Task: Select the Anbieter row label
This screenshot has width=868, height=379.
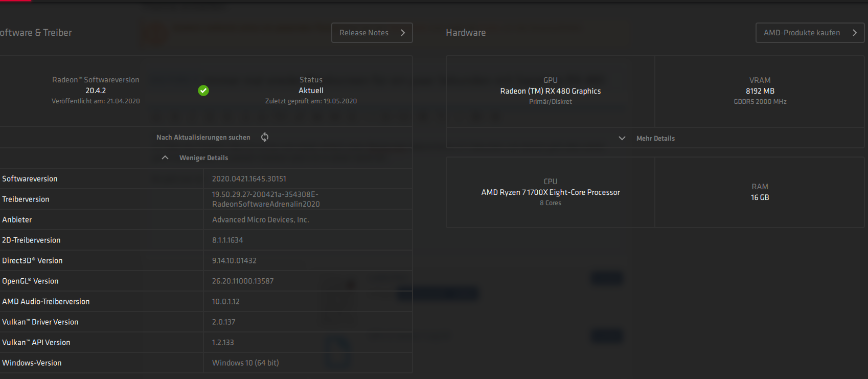Action: pyautogui.click(x=17, y=220)
